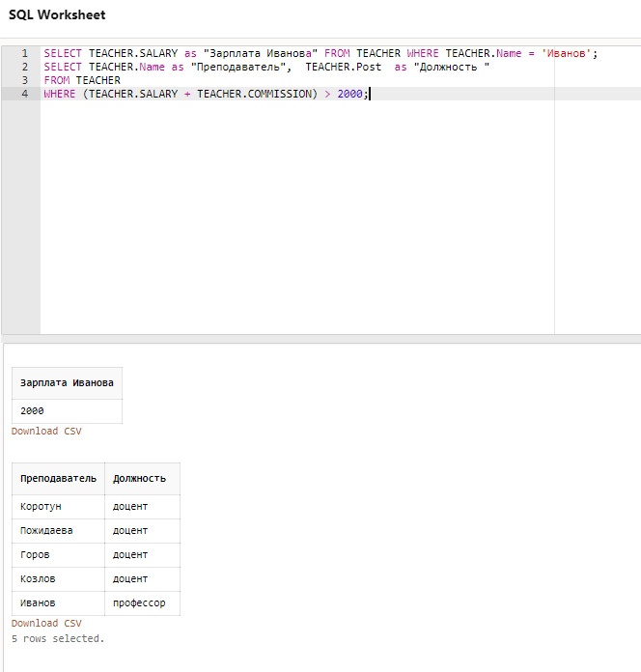Click the first Download CSV link
The height and width of the screenshot is (672, 641).
click(x=46, y=432)
